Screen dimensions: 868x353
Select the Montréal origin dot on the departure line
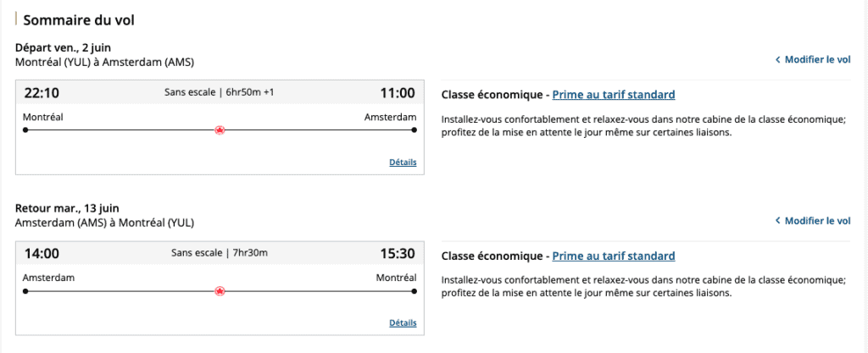(25, 130)
